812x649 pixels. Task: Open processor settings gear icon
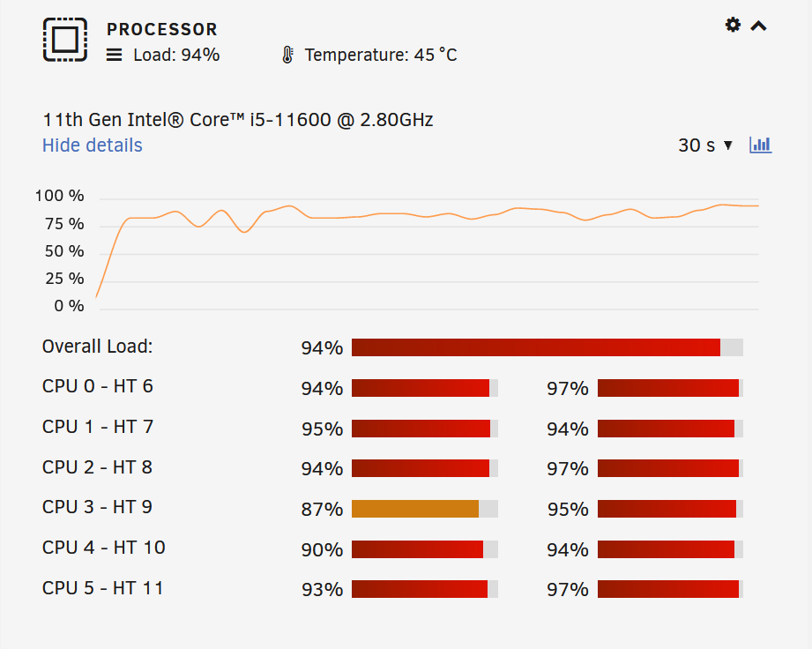pos(733,25)
